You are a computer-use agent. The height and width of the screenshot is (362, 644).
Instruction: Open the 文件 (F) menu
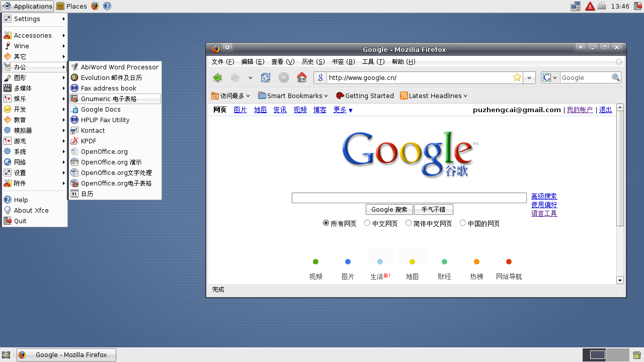tap(223, 61)
